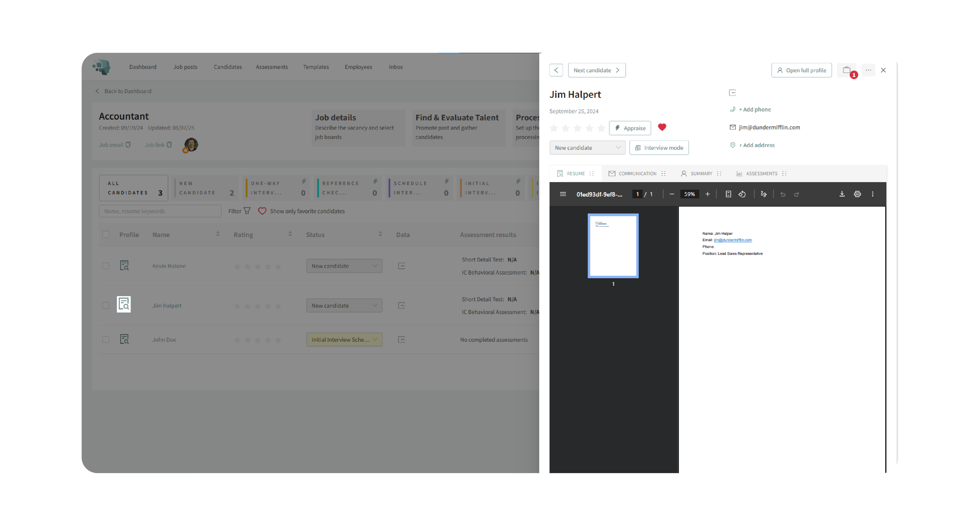Image resolution: width=980 pixels, height=526 pixels.
Task: Expand the New candidate status dropdown in panel
Action: tap(587, 148)
